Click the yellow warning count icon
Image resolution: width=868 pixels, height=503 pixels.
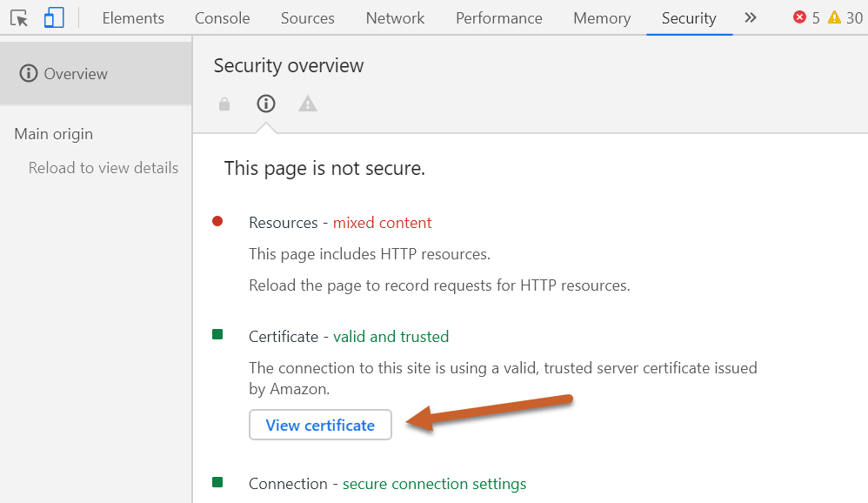coord(834,17)
